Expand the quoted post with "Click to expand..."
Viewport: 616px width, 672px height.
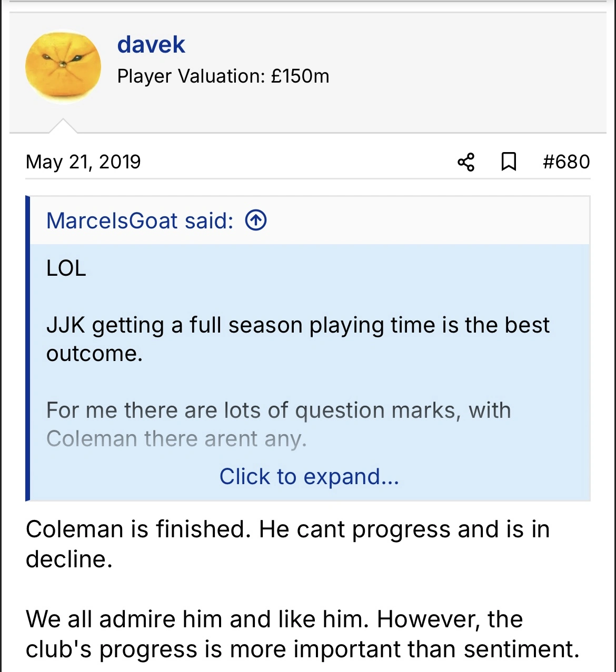(309, 477)
